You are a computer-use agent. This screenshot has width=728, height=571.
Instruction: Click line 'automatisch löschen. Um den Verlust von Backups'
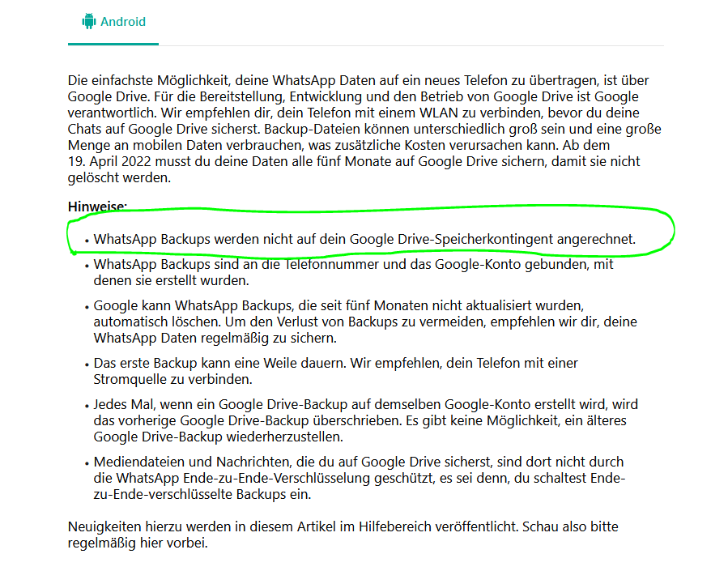click(x=365, y=322)
